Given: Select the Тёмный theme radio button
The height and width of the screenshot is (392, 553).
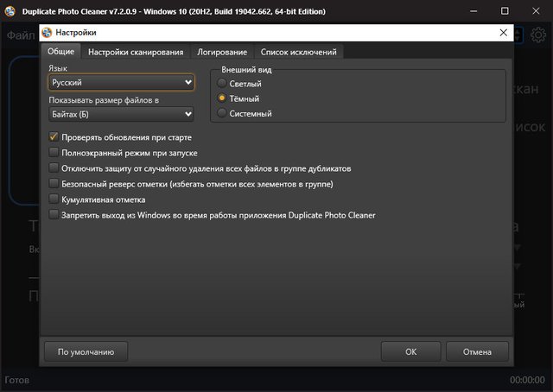Looking at the screenshot, I should (223, 98).
